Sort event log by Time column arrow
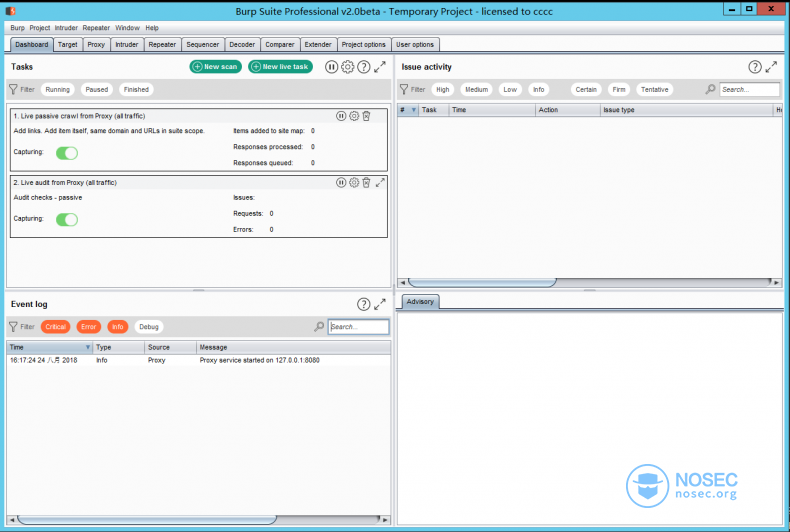 click(88, 347)
